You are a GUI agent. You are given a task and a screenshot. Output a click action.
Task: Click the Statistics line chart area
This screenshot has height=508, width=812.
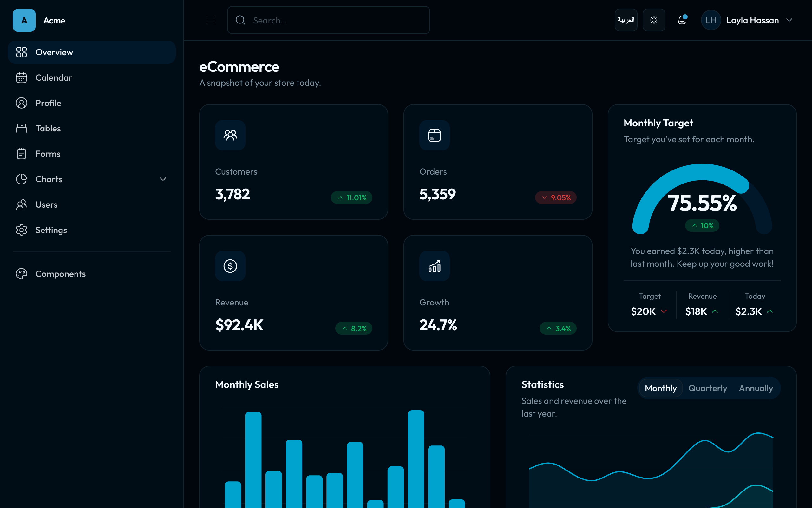point(651,470)
